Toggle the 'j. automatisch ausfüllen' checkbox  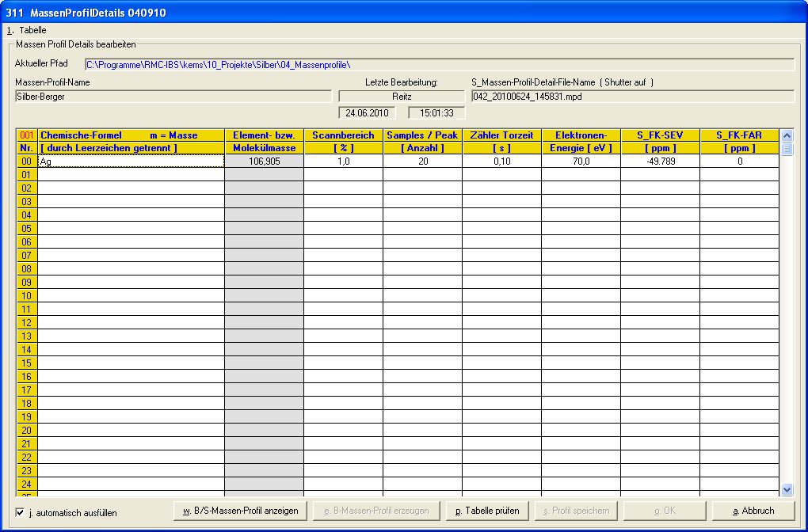[x=20, y=512]
